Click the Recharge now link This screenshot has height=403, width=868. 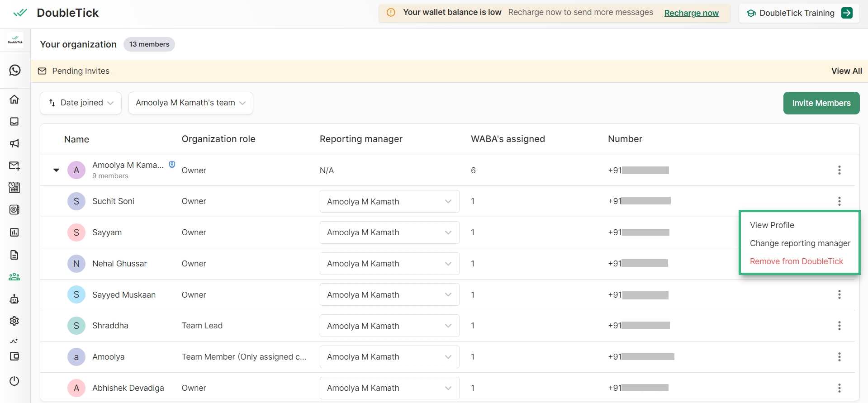691,13
